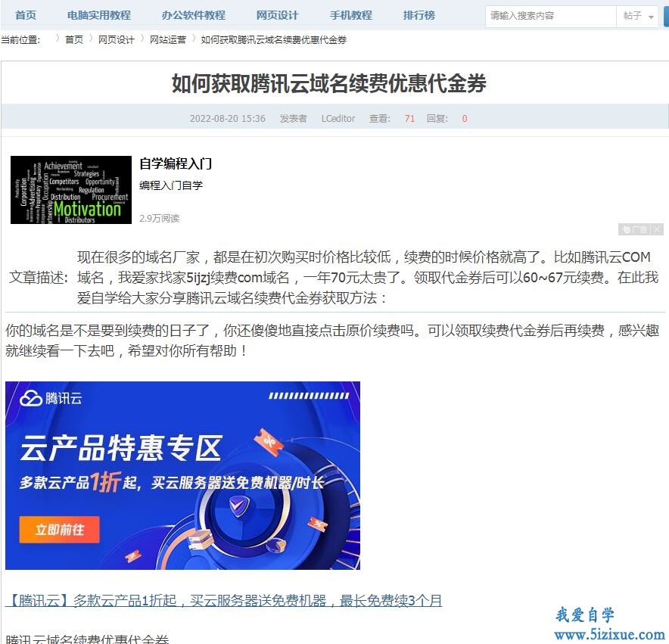Open 网站运营 breadcrumb link
The image size is (669, 644).
168,39
